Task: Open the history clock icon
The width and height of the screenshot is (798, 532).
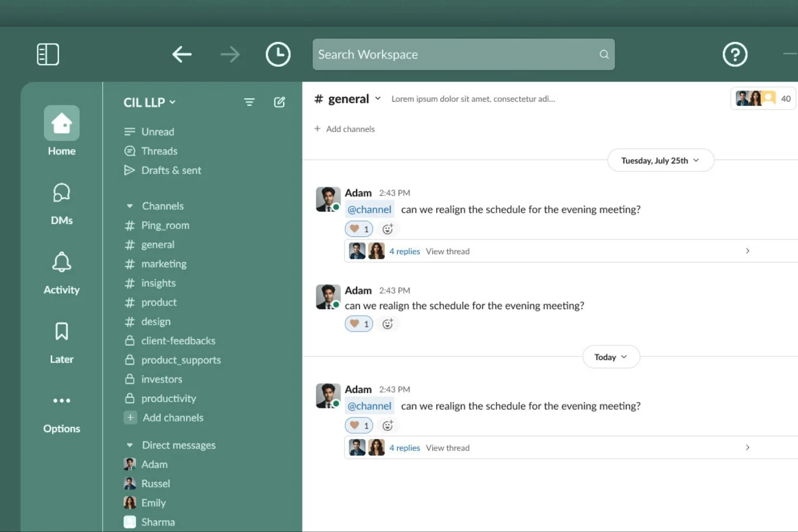Action: tap(278, 54)
